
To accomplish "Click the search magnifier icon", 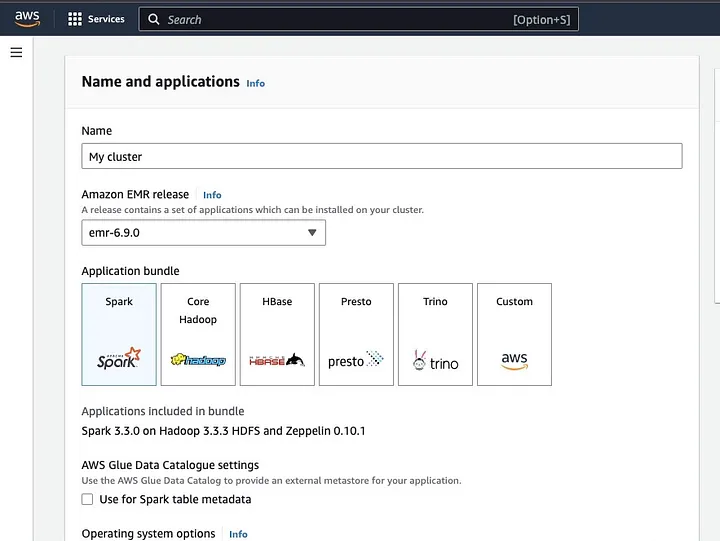I will [x=153, y=19].
